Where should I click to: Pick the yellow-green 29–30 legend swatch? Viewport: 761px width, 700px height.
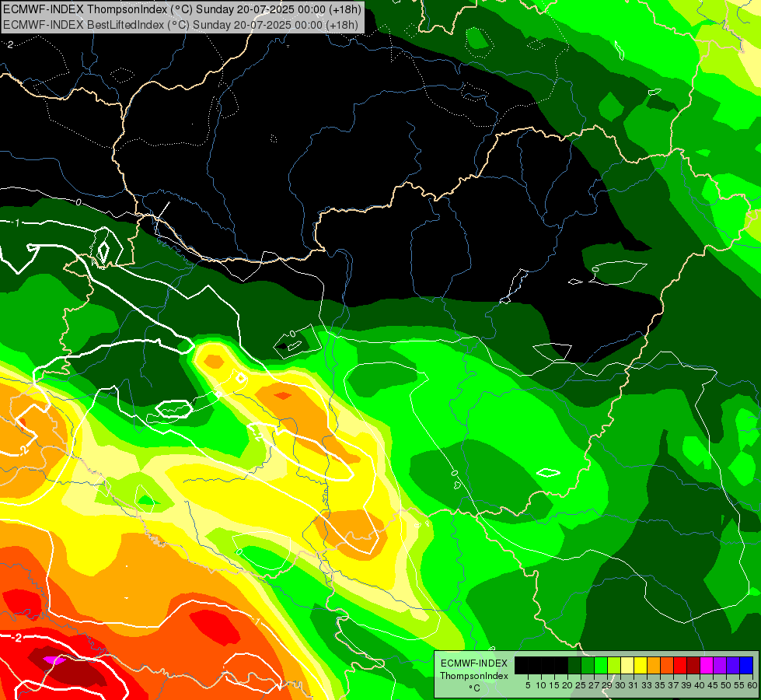(614, 666)
